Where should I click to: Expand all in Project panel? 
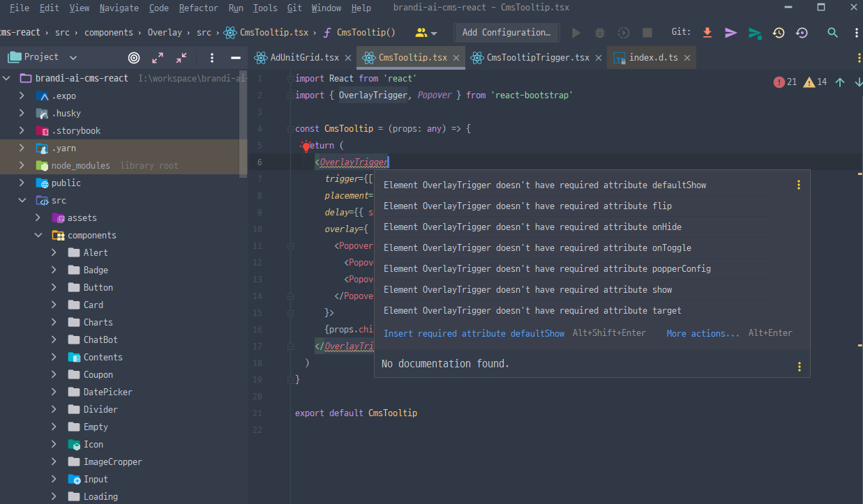pos(157,59)
